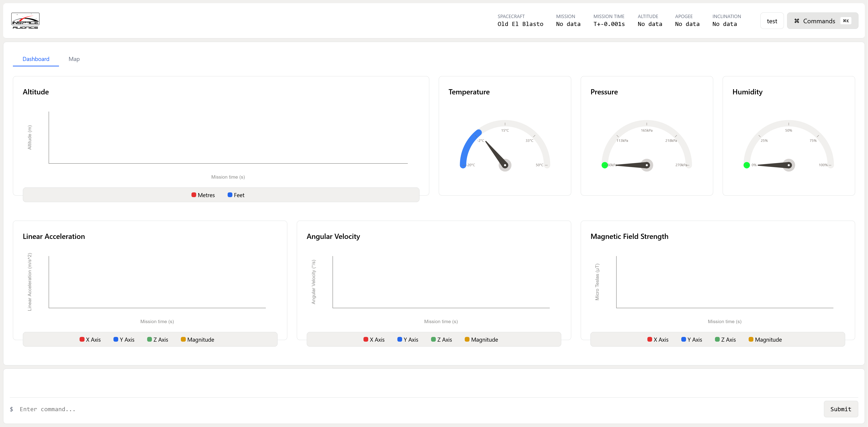Image resolution: width=868 pixels, height=427 pixels.
Task: Click the Magnetic Field Strength card title
Action: click(630, 237)
